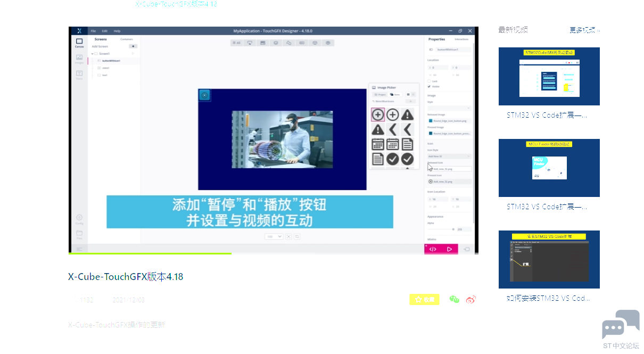Click the 3D box widget category icon
Image resolution: width=644 pixels, height=354 pixels.
(x=315, y=43)
